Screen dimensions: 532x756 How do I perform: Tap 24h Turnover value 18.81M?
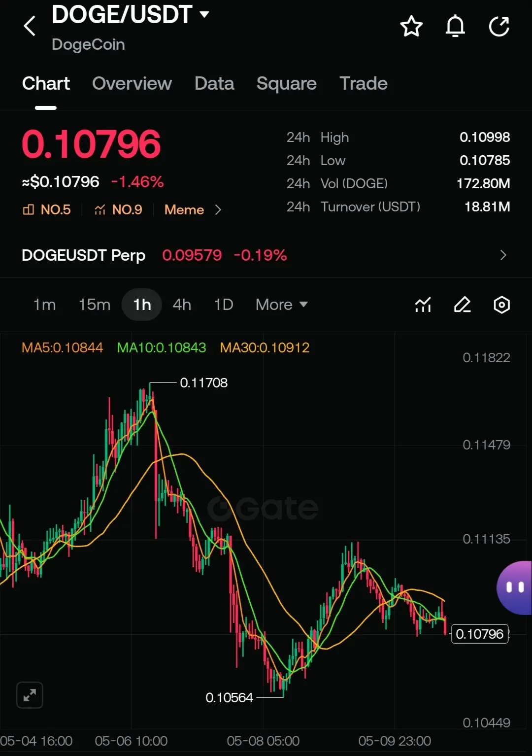(487, 207)
